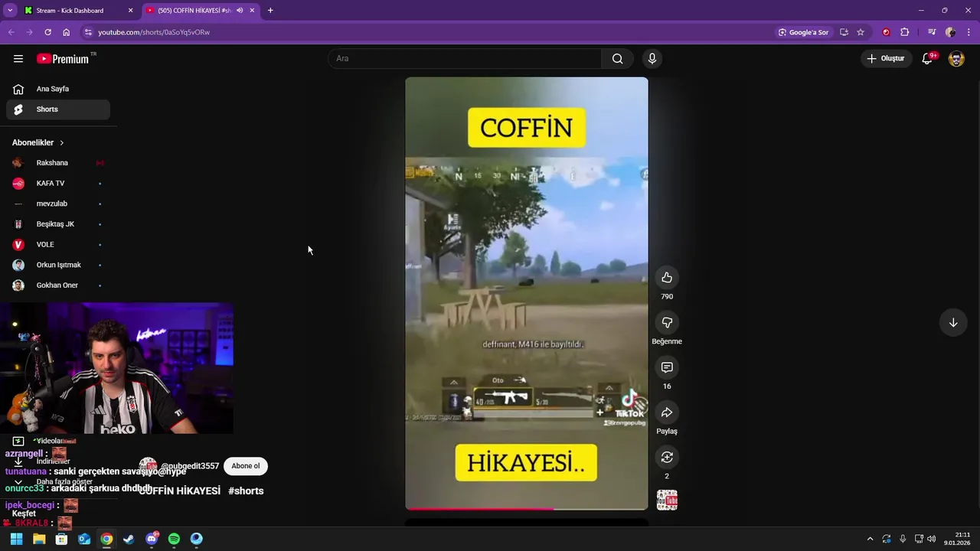Image resolution: width=980 pixels, height=551 pixels.
Task: Open Chrome media controls icon
Action: click(x=932, y=32)
